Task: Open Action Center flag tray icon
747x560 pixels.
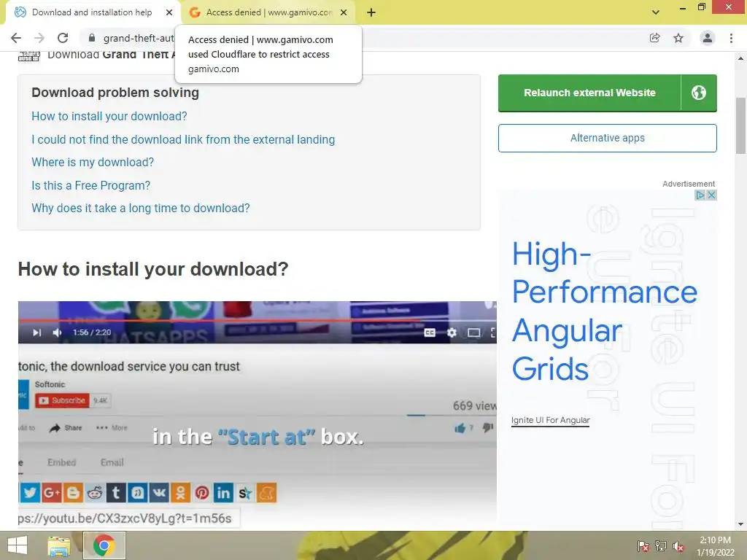Action: pos(643,546)
